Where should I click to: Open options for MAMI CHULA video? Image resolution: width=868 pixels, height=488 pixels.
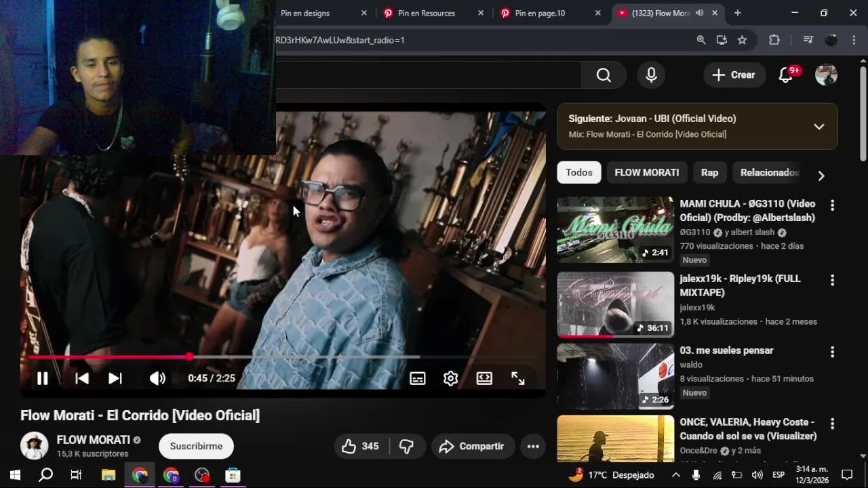[x=832, y=205]
